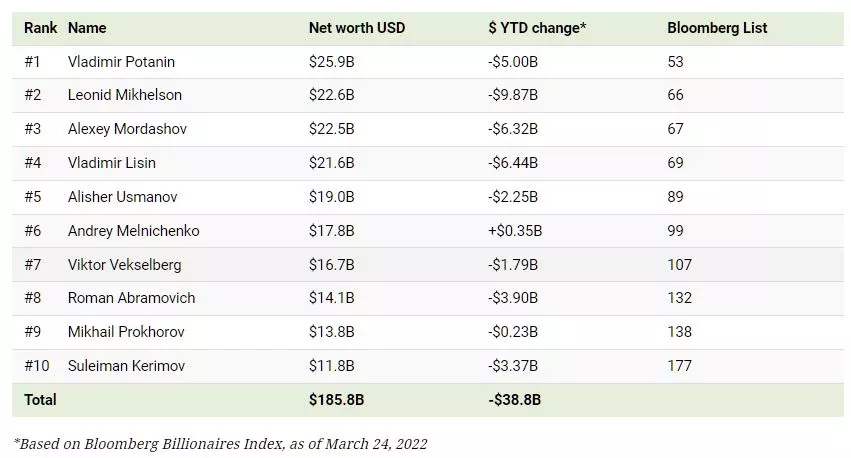
Task: Click the #1 rank cell
Action: click(x=32, y=62)
